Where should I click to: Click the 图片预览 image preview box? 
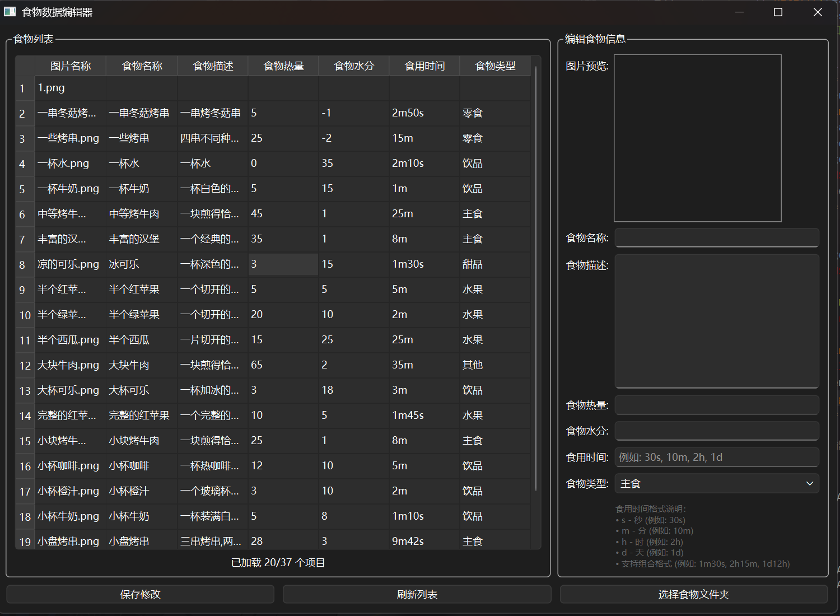pyautogui.click(x=697, y=138)
